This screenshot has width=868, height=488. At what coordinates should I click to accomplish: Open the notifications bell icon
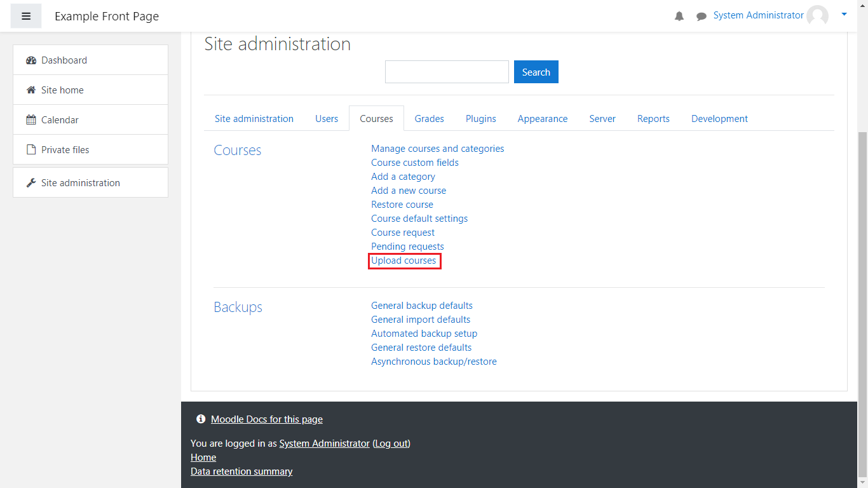tap(679, 17)
